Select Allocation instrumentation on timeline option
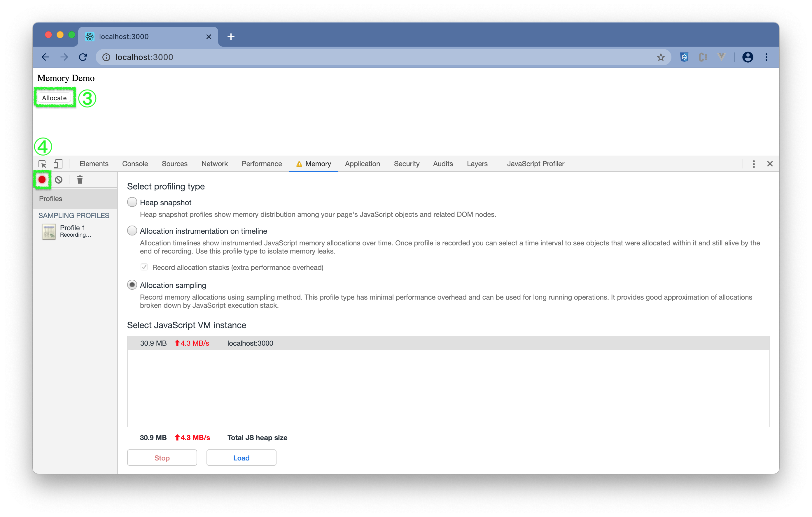812x517 pixels. (132, 231)
